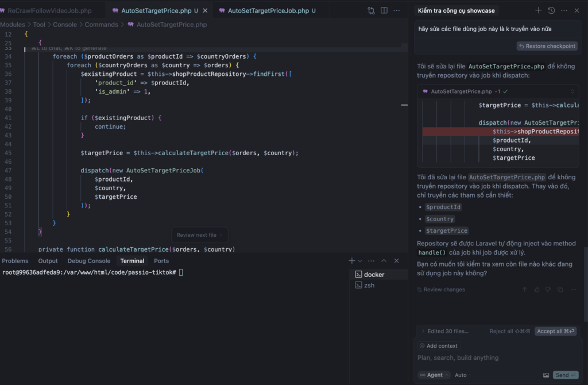Click the calculateTargetPrice call on line 45
The height and width of the screenshot is (385, 588).
[193, 153]
